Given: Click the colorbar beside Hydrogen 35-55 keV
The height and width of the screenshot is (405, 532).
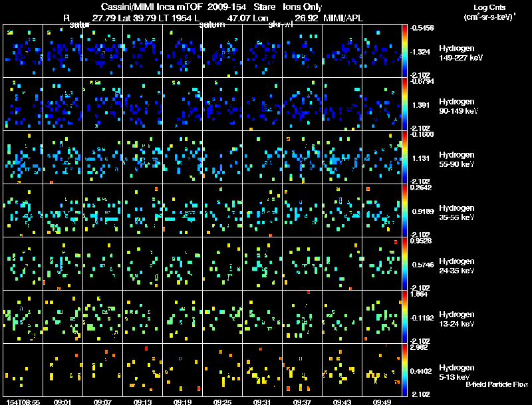Looking at the screenshot, I should pos(404,211).
